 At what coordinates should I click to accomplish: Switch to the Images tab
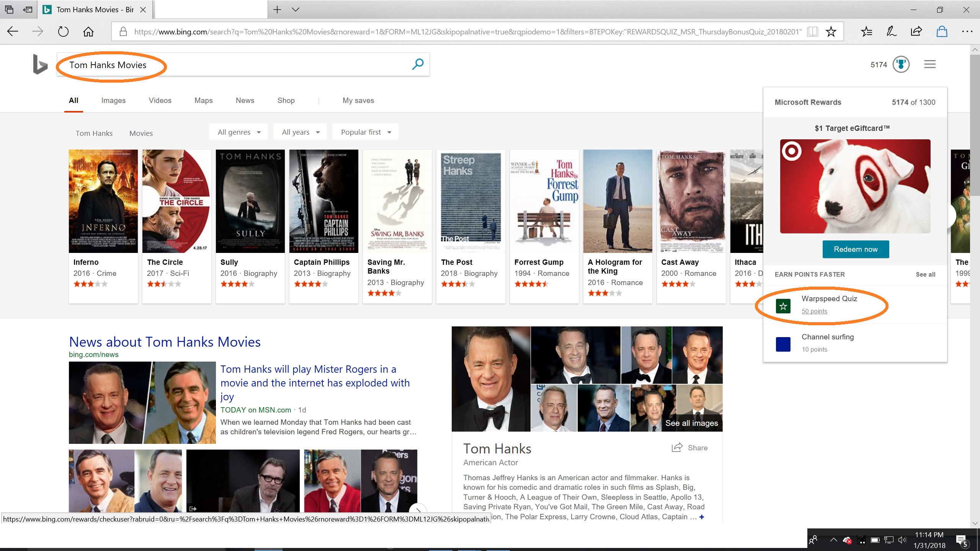113,100
